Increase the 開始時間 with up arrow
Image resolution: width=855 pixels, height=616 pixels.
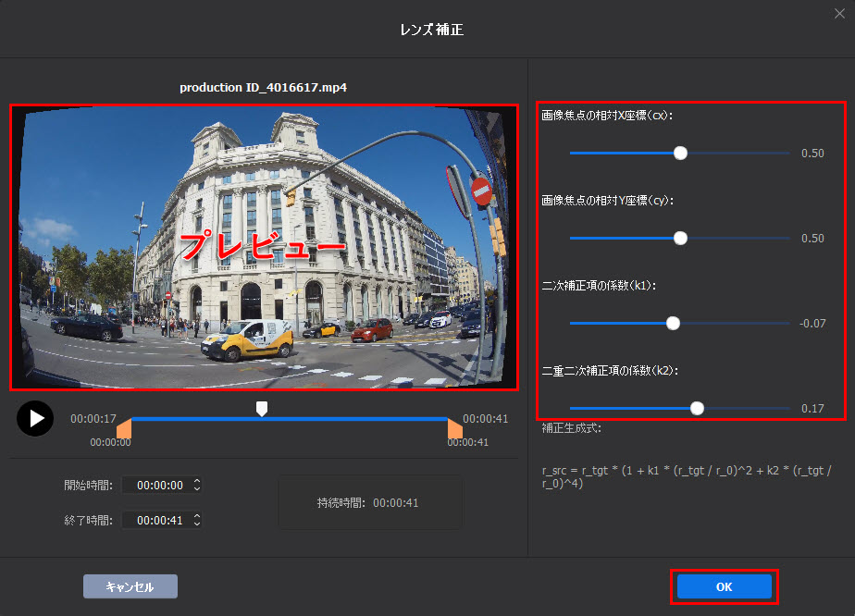click(x=197, y=481)
